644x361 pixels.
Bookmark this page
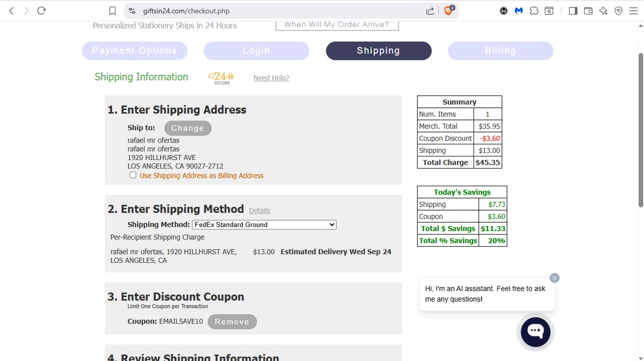click(112, 11)
